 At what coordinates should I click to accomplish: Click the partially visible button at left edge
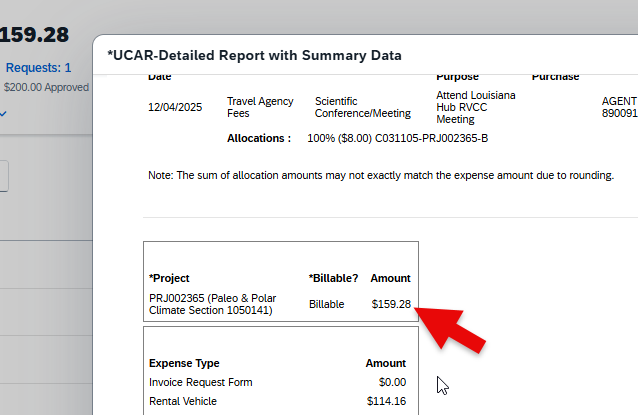[4, 177]
